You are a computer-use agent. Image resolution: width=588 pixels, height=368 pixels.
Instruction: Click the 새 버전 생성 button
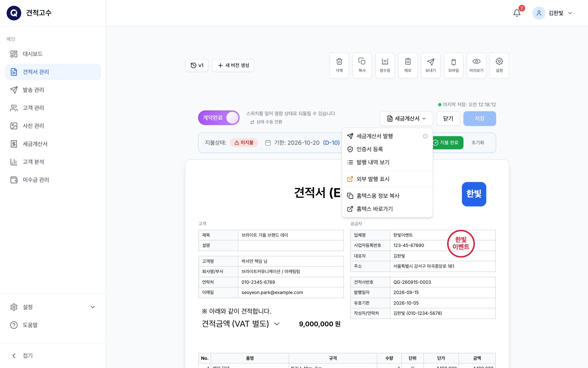[x=233, y=65]
